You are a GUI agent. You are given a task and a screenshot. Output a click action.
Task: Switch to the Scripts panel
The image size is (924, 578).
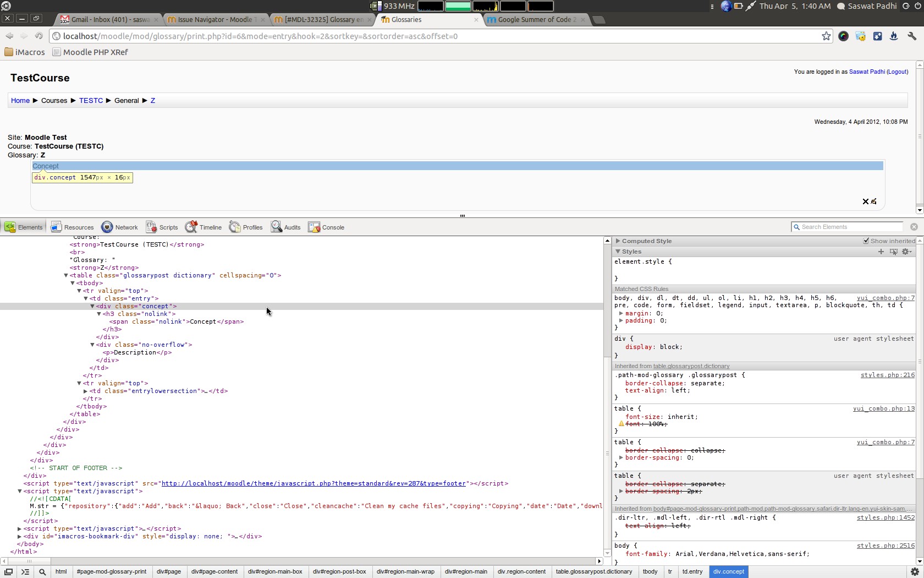point(162,227)
